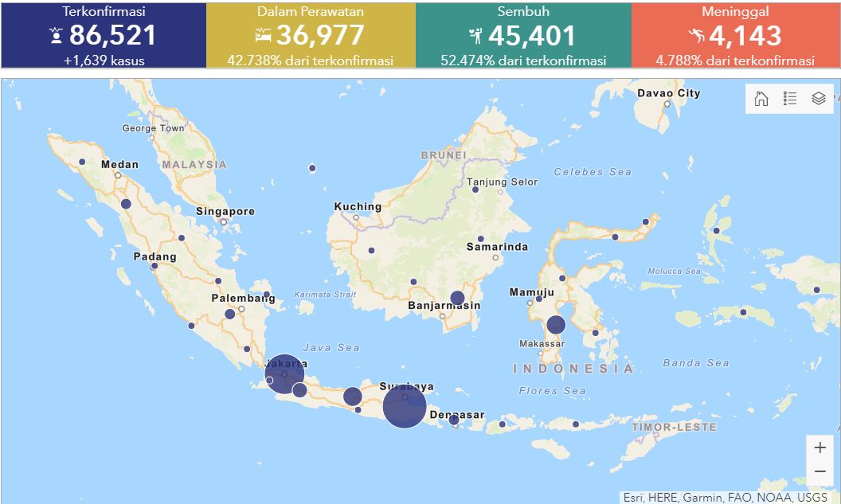Select the case bubble at Denpasar
Image resolution: width=841 pixels, height=504 pixels.
[x=454, y=420]
